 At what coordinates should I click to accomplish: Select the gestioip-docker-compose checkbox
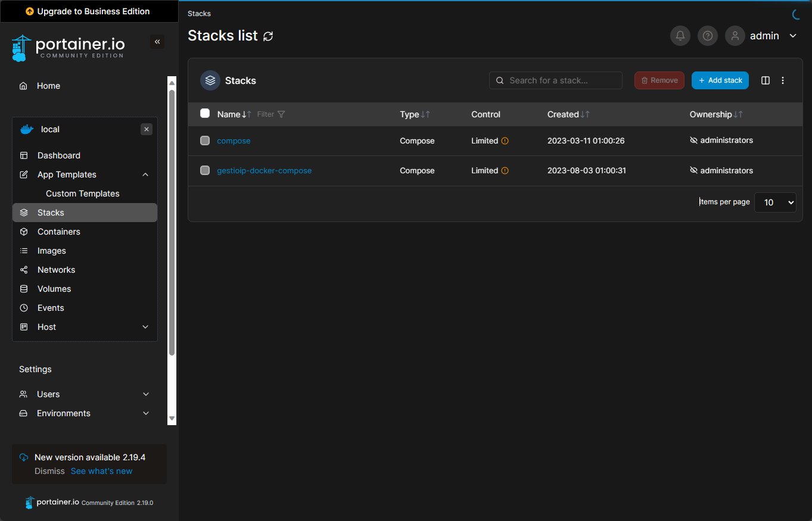[x=205, y=171]
